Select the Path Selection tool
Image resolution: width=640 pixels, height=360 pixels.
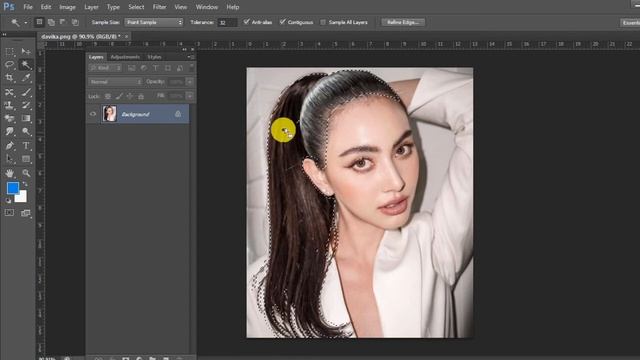coord(9,159)
